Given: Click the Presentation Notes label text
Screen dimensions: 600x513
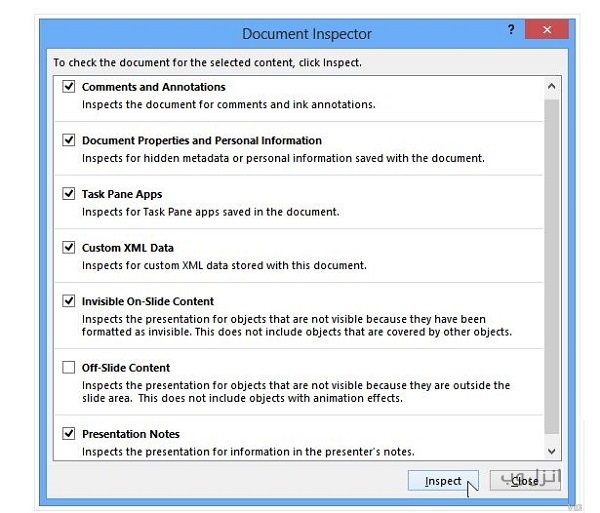Looking at the screenshot, I should [131, 434].
